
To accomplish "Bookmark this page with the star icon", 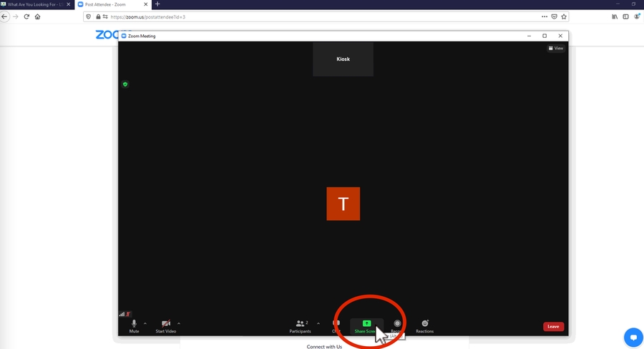I will 564,16.
